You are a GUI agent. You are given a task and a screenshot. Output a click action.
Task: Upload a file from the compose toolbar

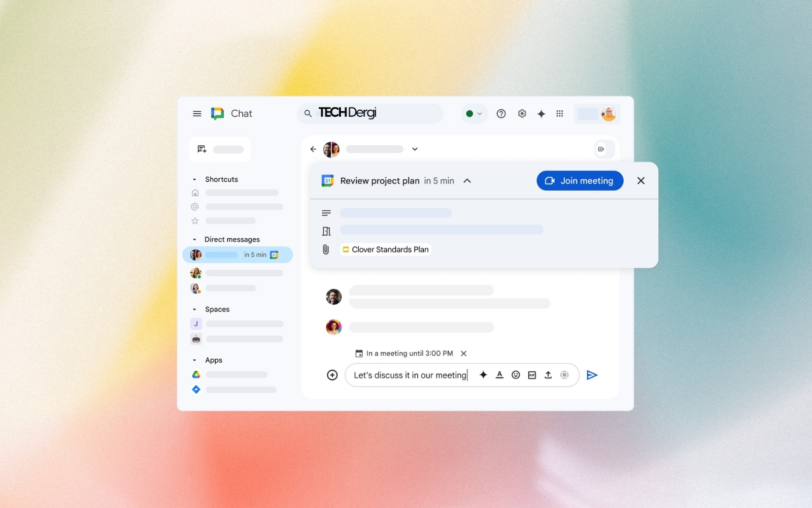pos(548,375)
